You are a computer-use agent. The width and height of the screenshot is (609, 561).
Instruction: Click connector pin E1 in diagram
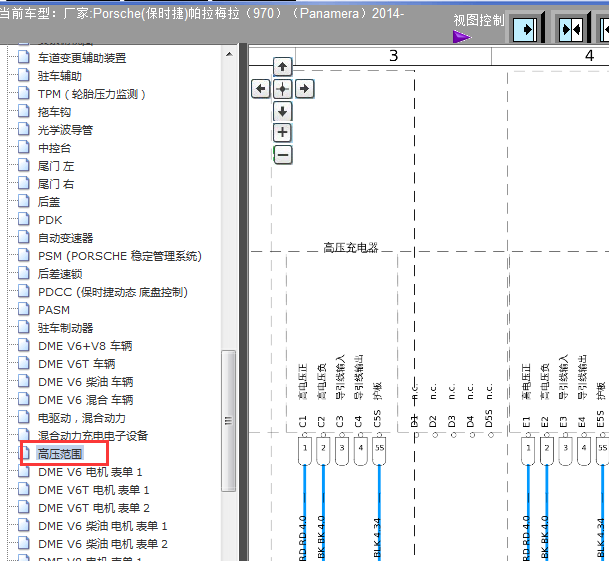pos(526,422)
